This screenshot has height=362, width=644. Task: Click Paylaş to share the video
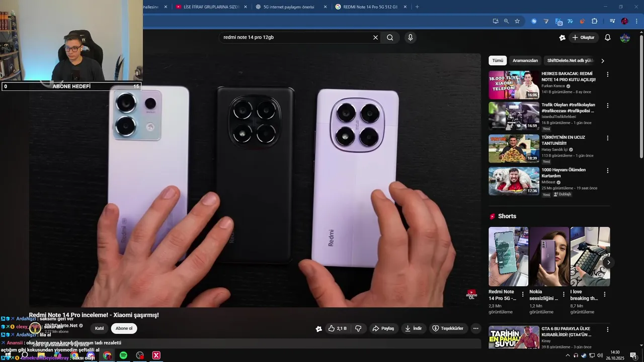coord(383,328)
